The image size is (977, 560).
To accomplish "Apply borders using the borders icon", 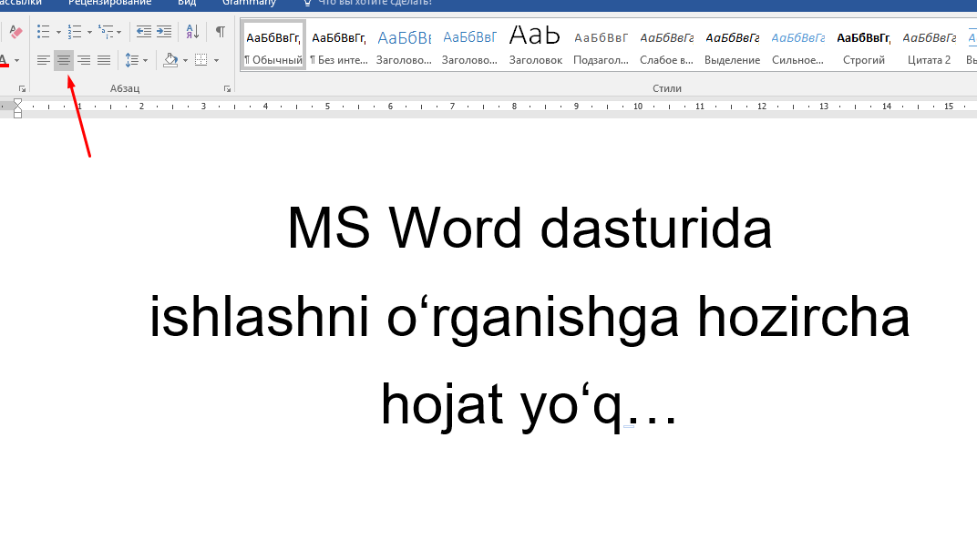I will [x=201, y=60].
